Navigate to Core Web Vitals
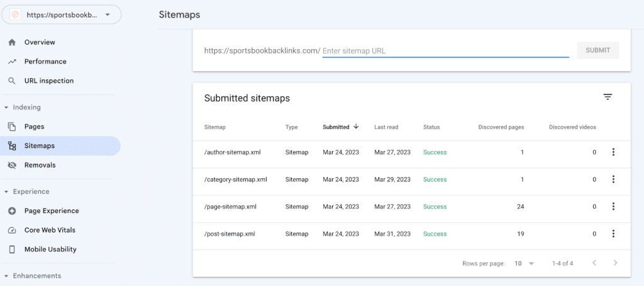This screenshot has width=644, height=286. (50, 230)
